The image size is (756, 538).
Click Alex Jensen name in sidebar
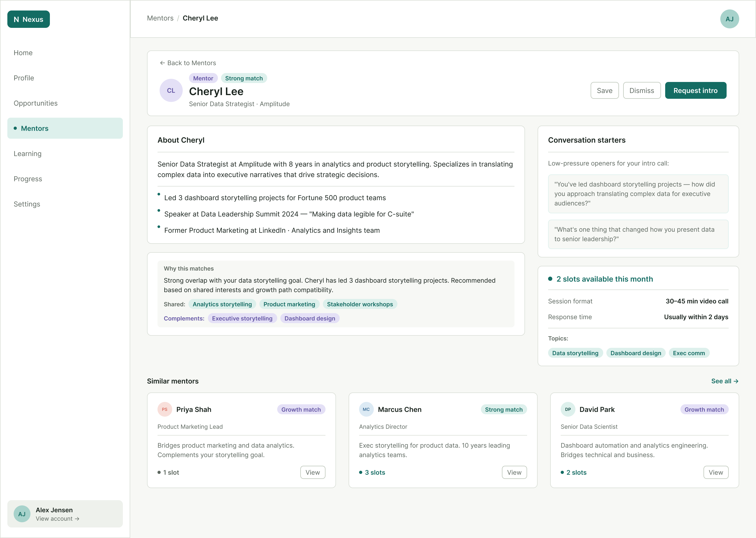click(x=54, y=510)
